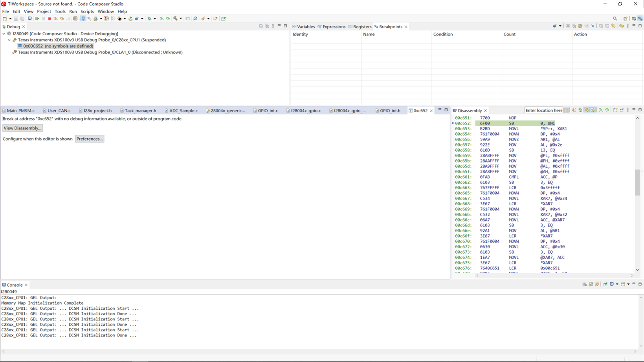Click the green Resume button in toolbar
Image resolution: width=644 pixels, height=362 pixels.
point(37,18)
